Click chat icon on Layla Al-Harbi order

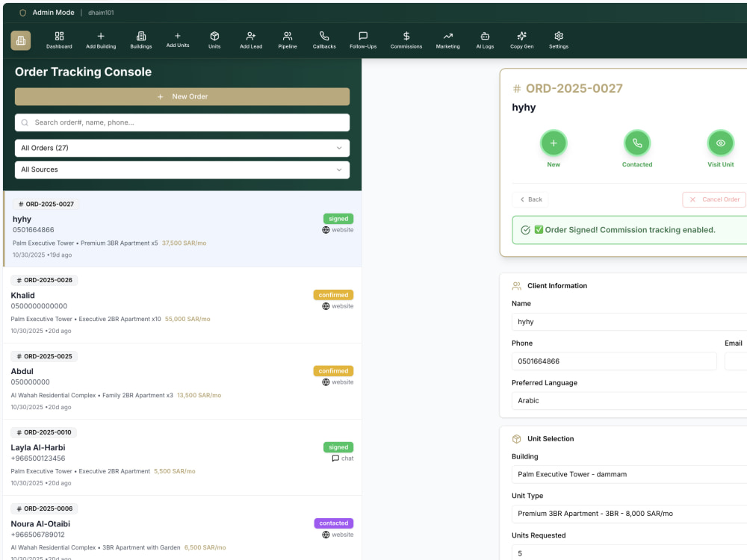point(335,458)
